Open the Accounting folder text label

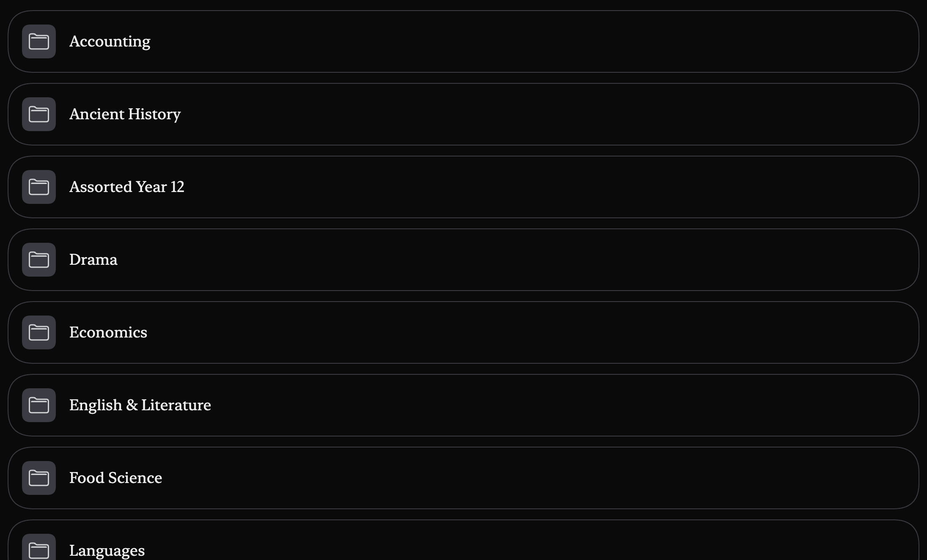[x=110, y=41]
